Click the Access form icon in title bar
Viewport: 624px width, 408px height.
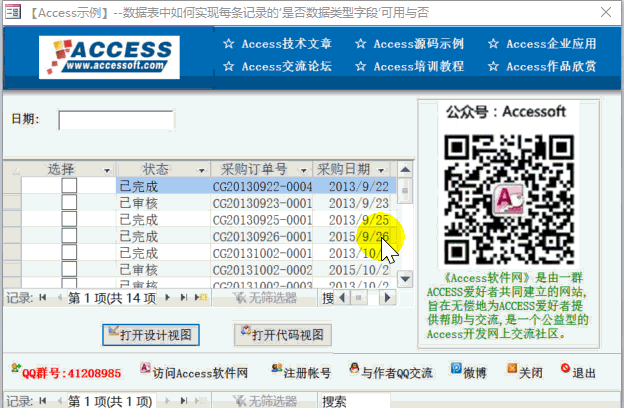pos(13,12)
